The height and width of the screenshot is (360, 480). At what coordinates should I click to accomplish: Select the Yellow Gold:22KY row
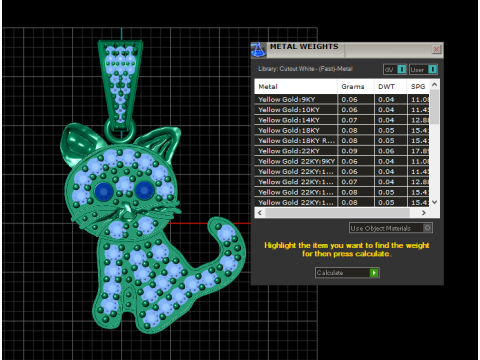tap(342, 151)
